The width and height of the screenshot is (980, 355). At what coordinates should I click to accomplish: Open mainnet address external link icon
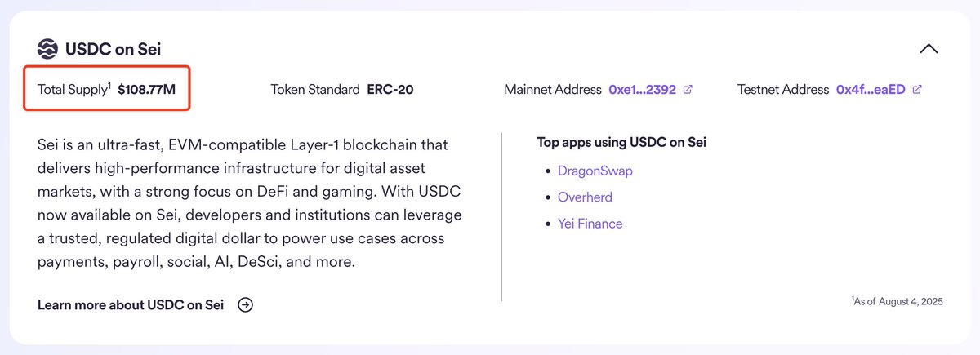click(688, 90)
